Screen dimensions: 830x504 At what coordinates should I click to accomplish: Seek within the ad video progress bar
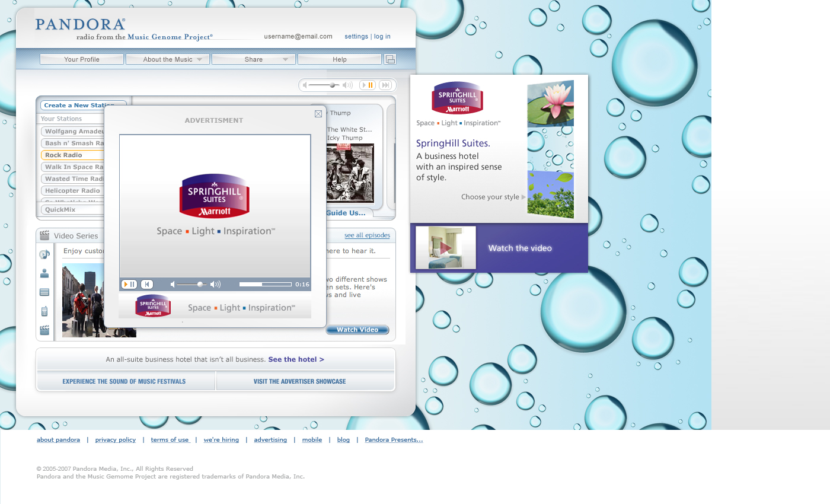266,285
